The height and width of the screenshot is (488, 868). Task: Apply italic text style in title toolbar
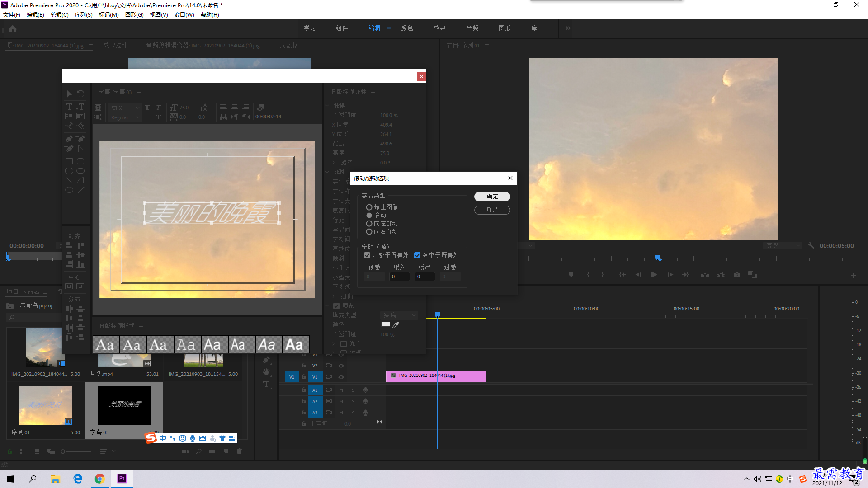click(158, 108)
